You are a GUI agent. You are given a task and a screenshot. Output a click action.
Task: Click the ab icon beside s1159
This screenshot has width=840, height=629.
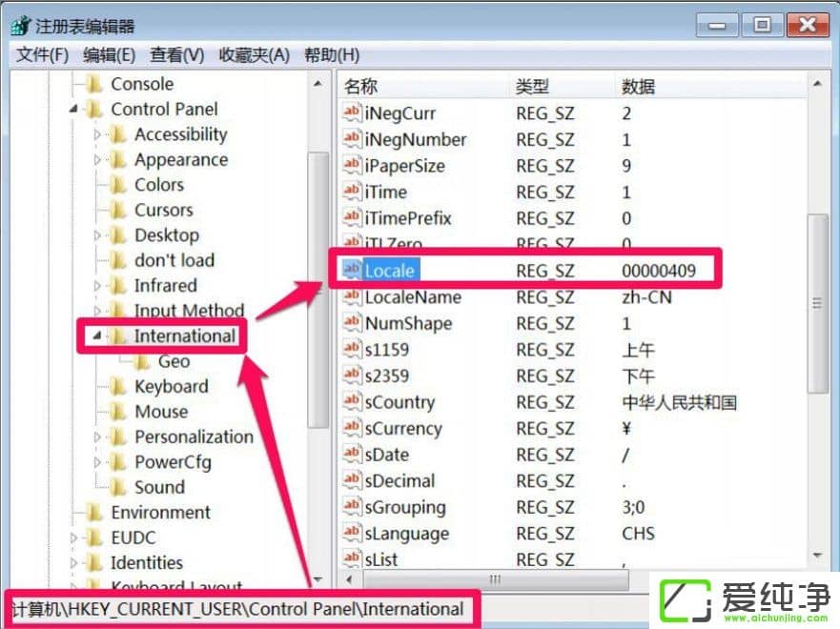[x=351, y=350]
